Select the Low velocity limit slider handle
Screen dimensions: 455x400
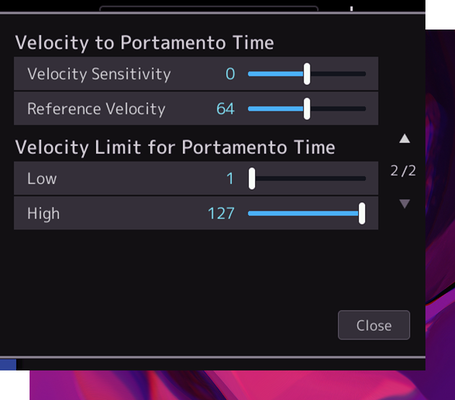tap(252, 179)
